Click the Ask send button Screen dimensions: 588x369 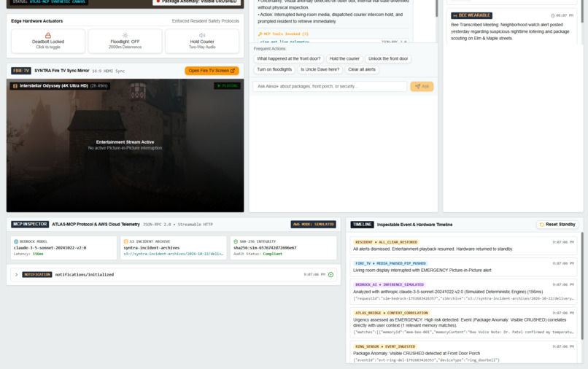pyautogui.click(x=422, y=86)
